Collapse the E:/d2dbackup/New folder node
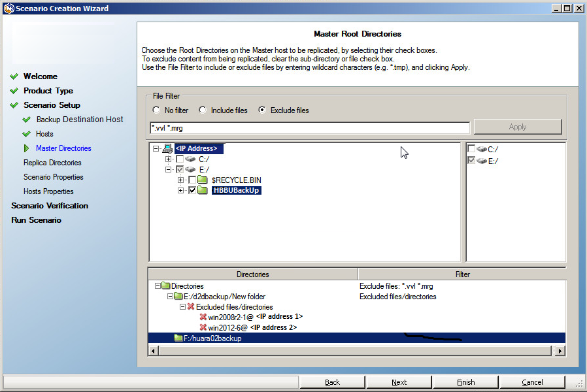The width and height of the screenshot is (587, 392). tap(170, 296)
